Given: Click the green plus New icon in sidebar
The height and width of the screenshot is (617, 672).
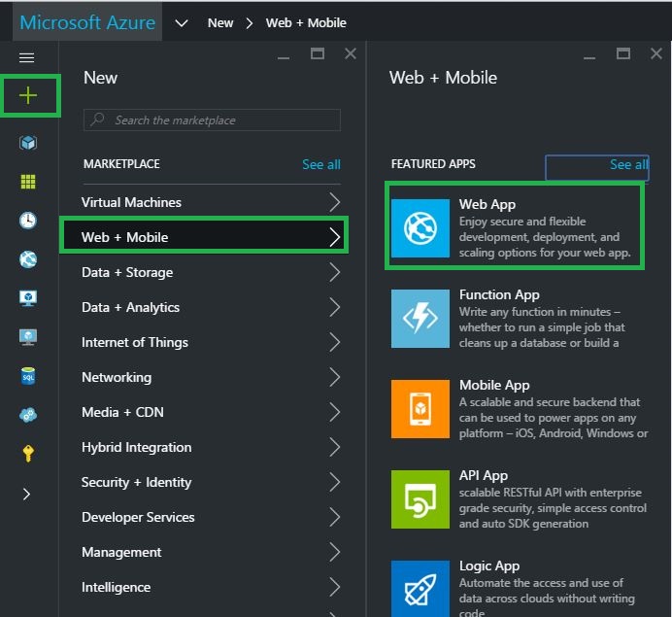Looking at the screenshot, I should 29,95.
